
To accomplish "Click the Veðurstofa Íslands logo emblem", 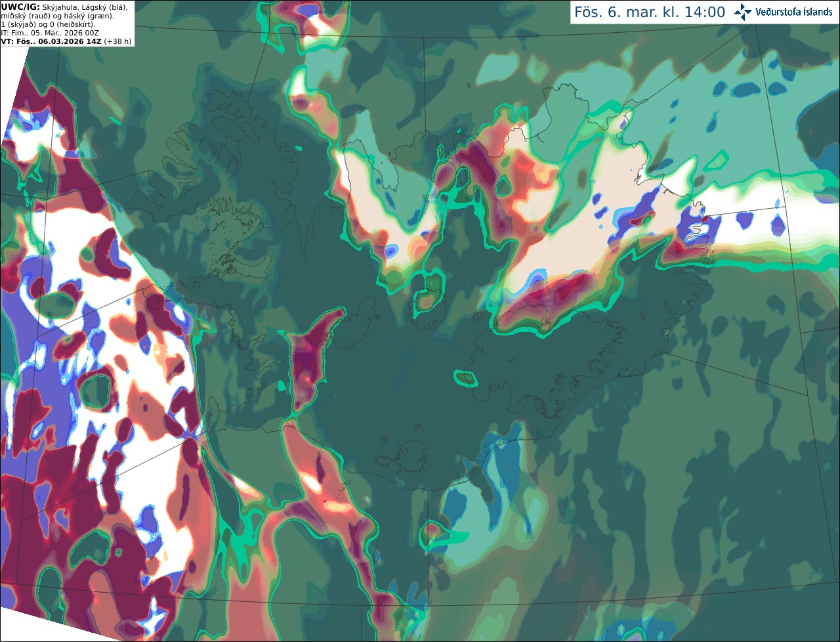I will pyautogui.click(x=743, y=12).
